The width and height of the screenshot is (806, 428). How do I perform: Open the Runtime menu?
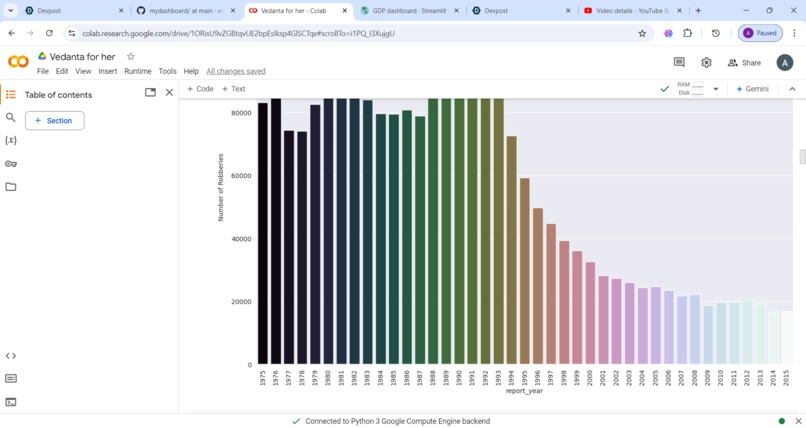click(x=138, y=71)
